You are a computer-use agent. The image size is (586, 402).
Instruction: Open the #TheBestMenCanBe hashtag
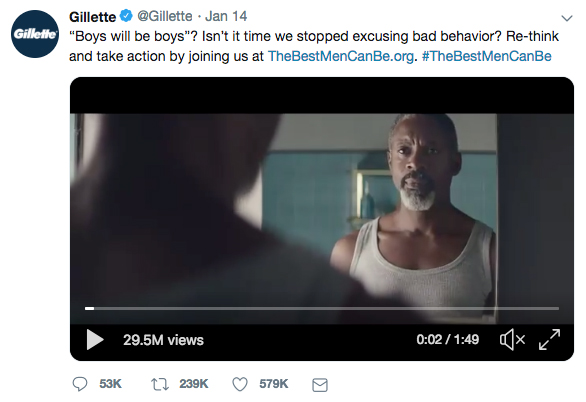coord(487,56)
